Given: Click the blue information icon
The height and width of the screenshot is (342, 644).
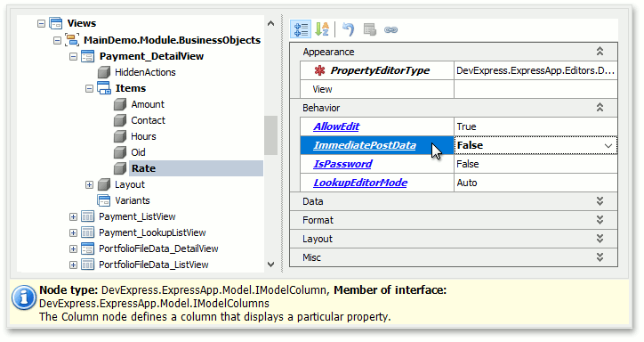Looking at the screenshot, I should coord(24,297).
